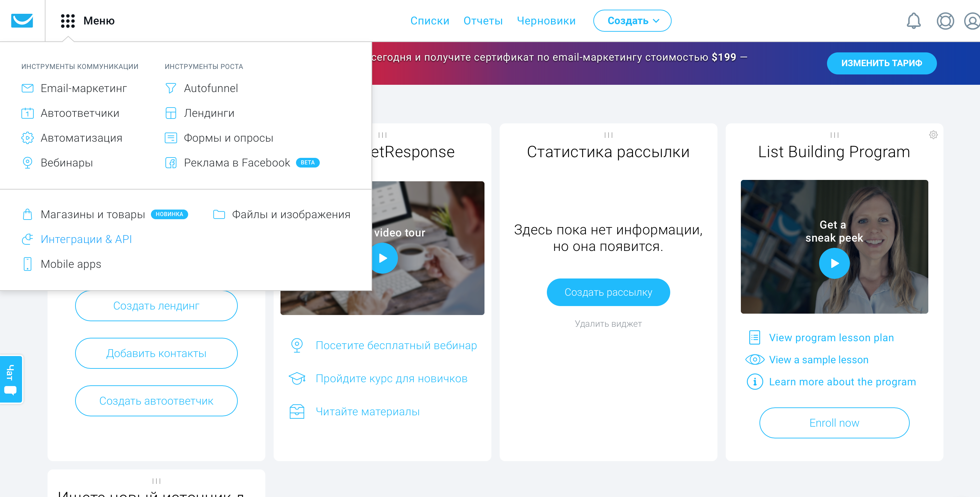
Task: Expand the Создать dropdown menu
Action: [632, 21]
